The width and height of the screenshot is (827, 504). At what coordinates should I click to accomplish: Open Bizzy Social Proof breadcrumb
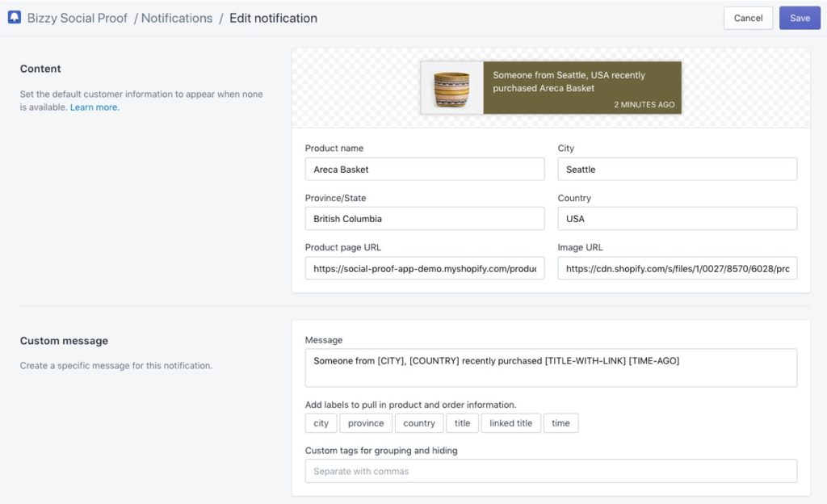77,18
